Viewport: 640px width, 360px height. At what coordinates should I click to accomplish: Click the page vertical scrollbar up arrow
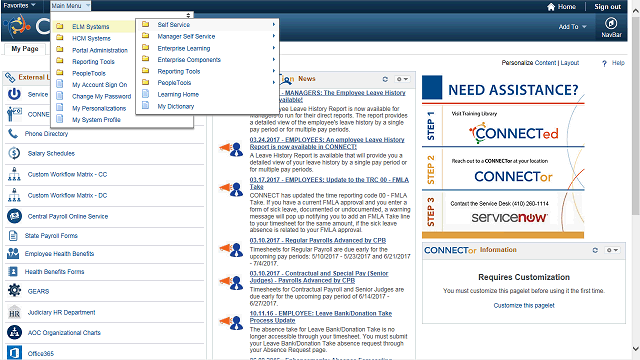636,11
